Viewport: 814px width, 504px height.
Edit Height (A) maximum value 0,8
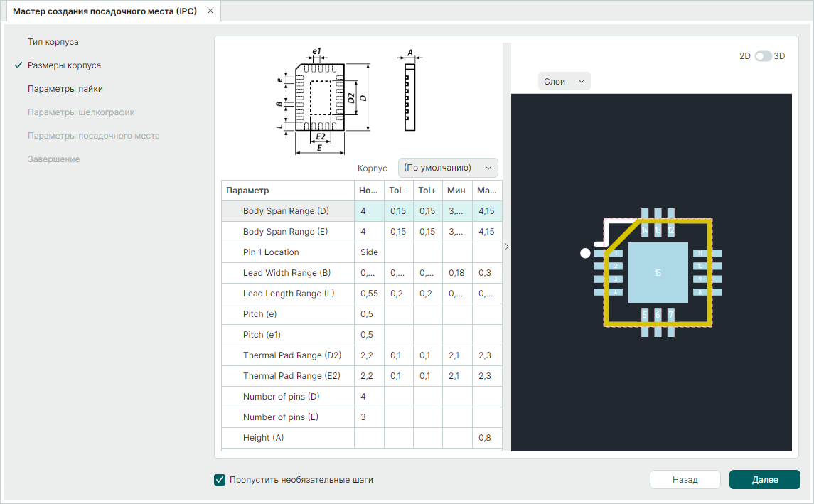487,438
